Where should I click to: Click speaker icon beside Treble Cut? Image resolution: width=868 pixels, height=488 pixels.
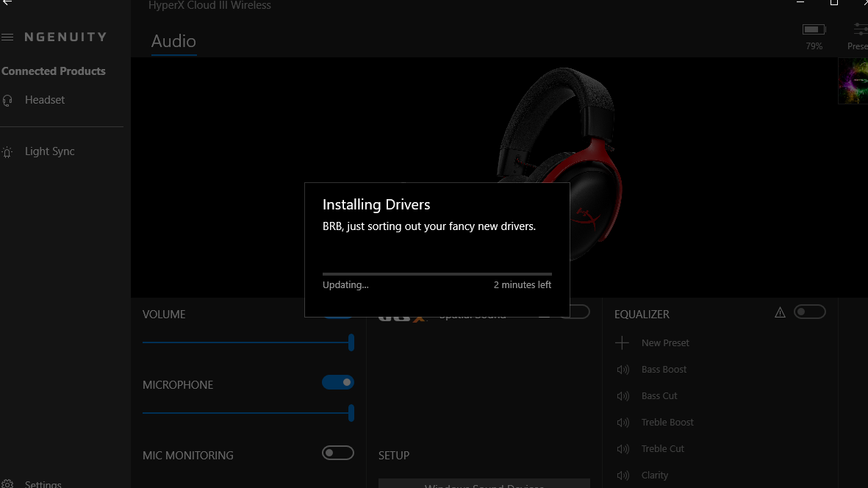point(623,449)
